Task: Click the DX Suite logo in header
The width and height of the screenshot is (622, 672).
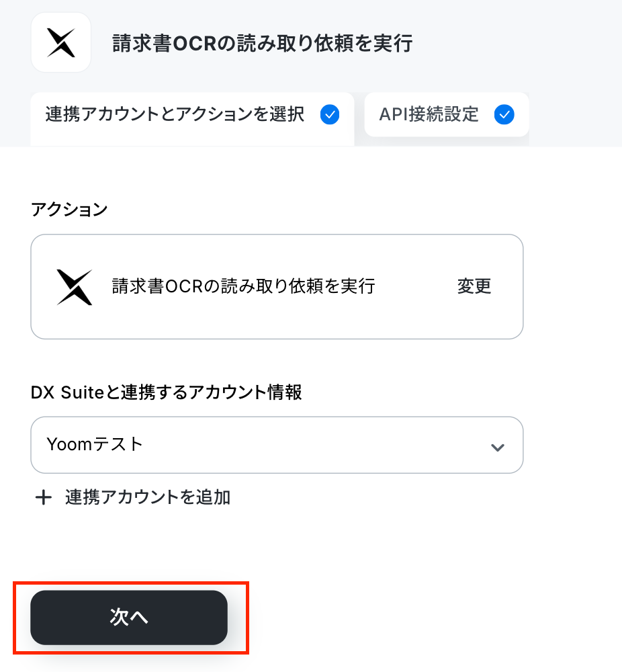Action: point(61,42)
